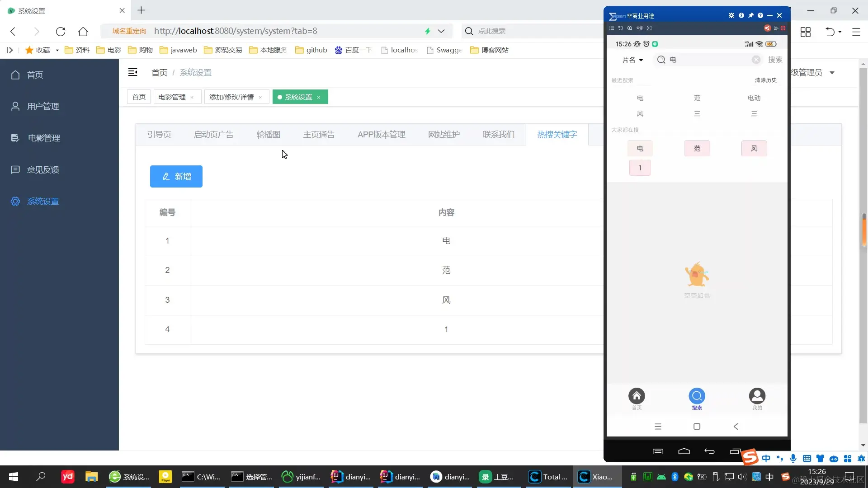Screen dimensions: 868x488
Task: Click the browser refresh icon
Action: click(x=61, y=31)
